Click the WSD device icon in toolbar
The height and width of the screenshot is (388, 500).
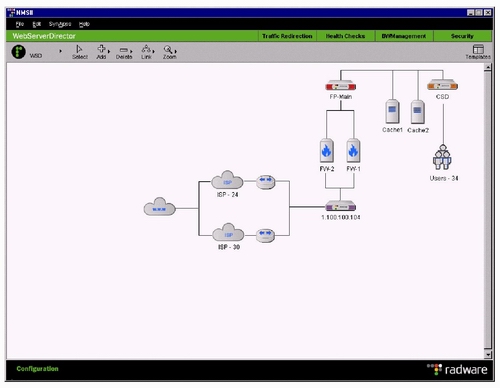click(x=18, y=52)
